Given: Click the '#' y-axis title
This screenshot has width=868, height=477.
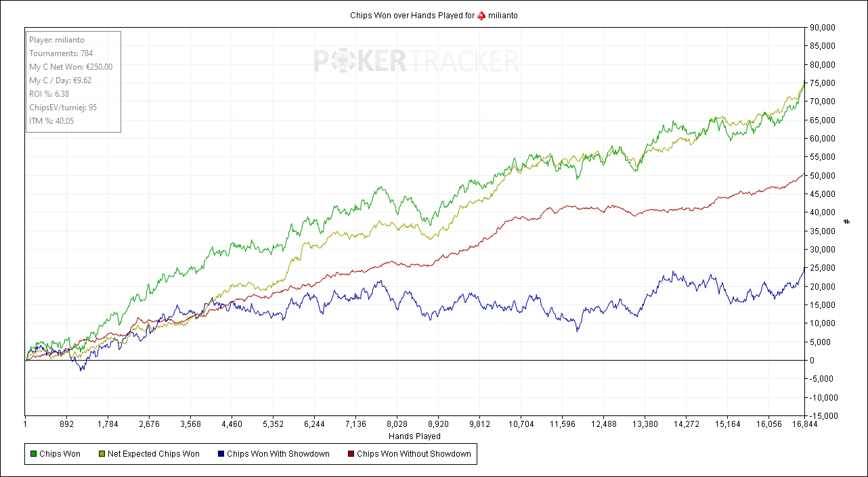Looking at the screenshot, I should [x=846, y=221].
